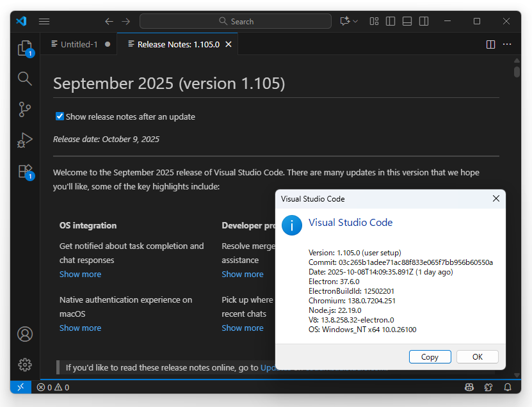The width and height of the screenshot is (532, 407).
Task: Open the Search view
Action: 24,79
